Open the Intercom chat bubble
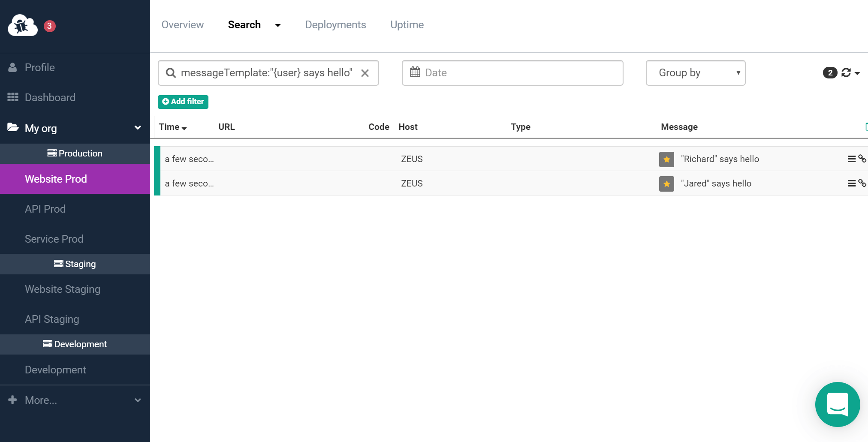 838,404
